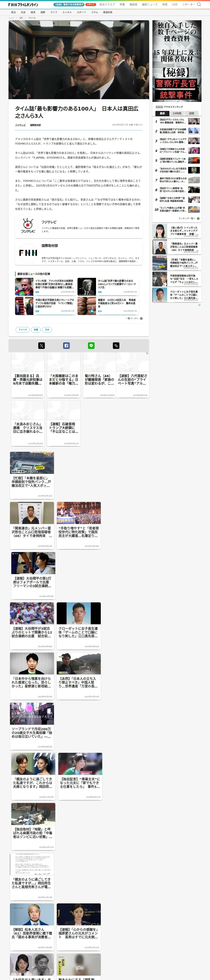The width and height of the screenshot is (210, 980).
Task: Open 「水汲みおじさん」逮捕 card
Action: pos(27,423)
